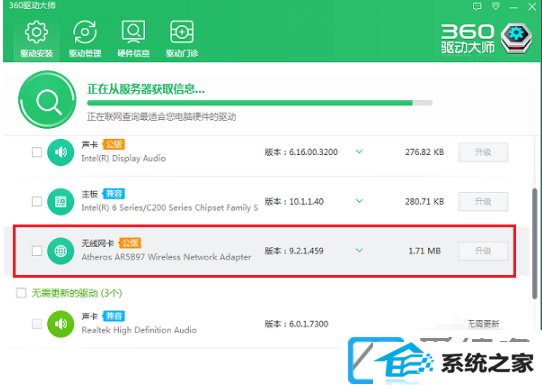Screen dimensions: 542x390
Task: Check the Realtek High Definition Audio checkbox
Action: (x=37, y=324)
